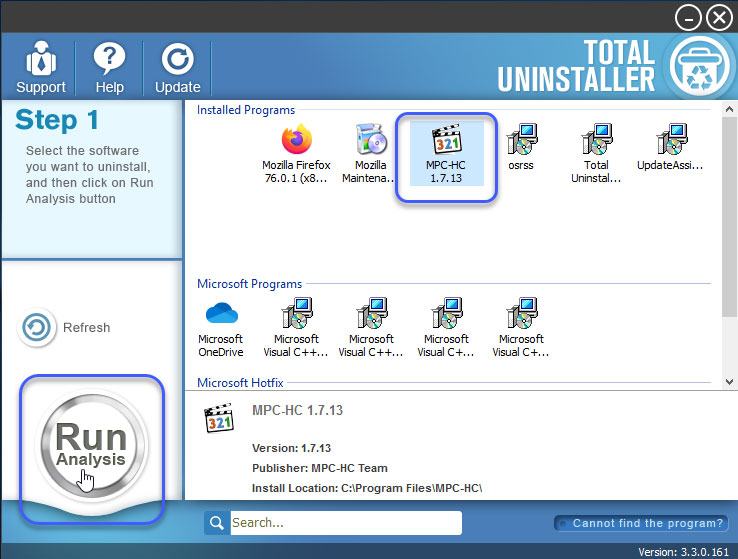The image size is (738, 559).
Task: Click 'Version: 3.3.0.161' status text
Action: point(683,552)
